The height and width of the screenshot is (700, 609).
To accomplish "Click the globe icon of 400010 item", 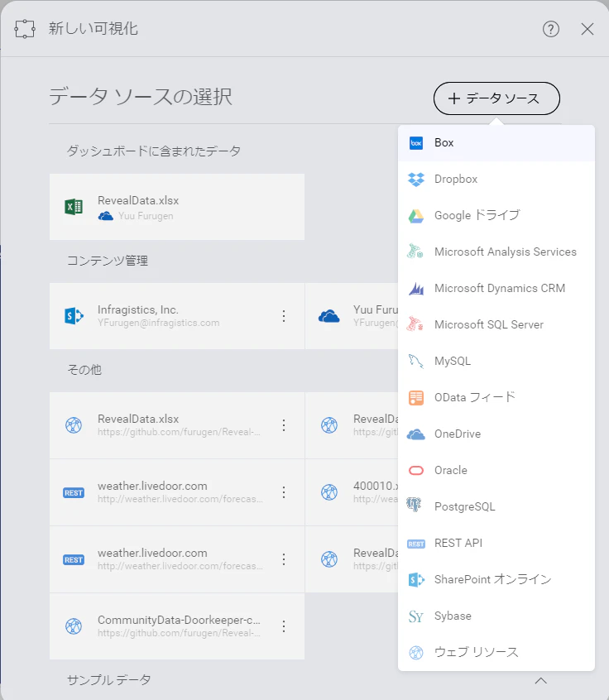I will pos(329,492).
